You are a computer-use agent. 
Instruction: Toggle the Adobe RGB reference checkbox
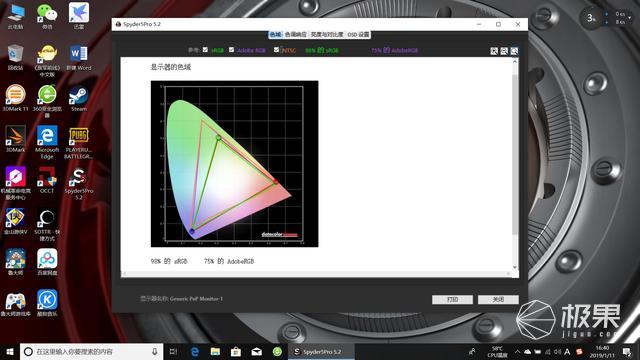(231, 50)
